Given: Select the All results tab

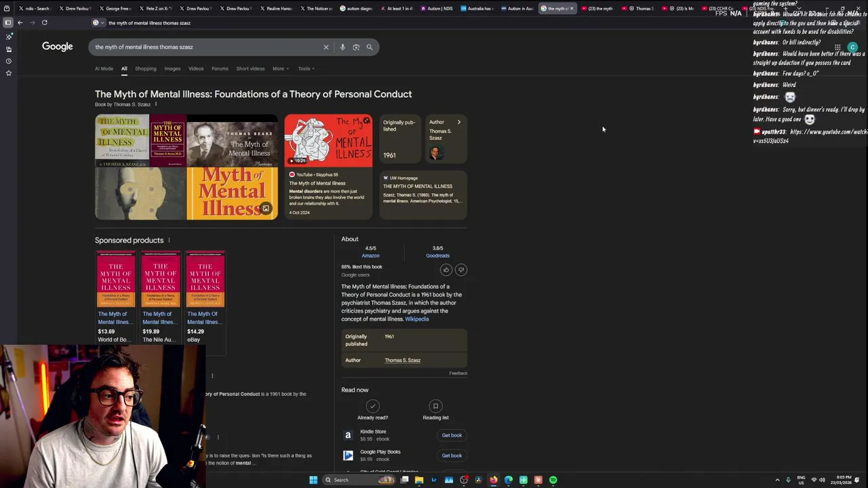Looking at the screenshot, I should (x=124, y=68).
